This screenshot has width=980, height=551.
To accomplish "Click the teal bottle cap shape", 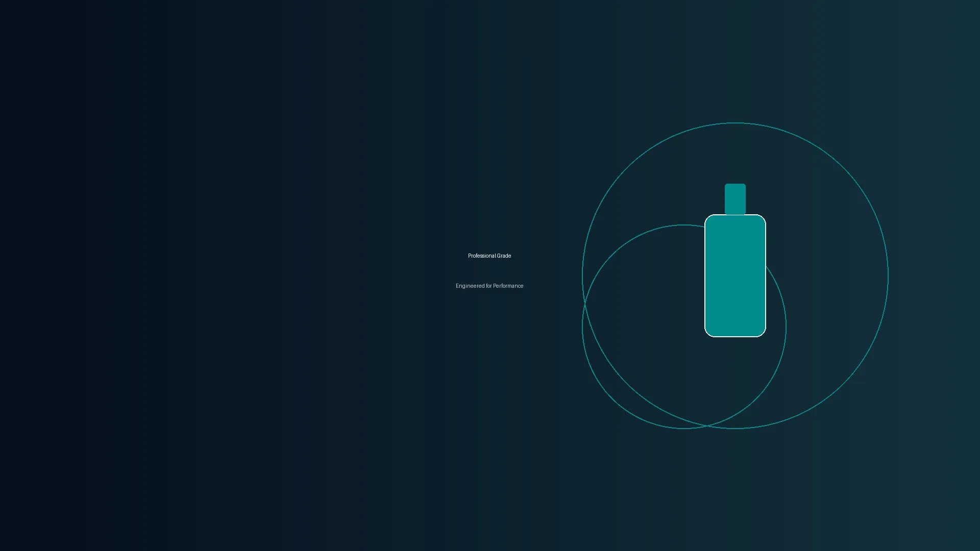I will tap(735, 199).
